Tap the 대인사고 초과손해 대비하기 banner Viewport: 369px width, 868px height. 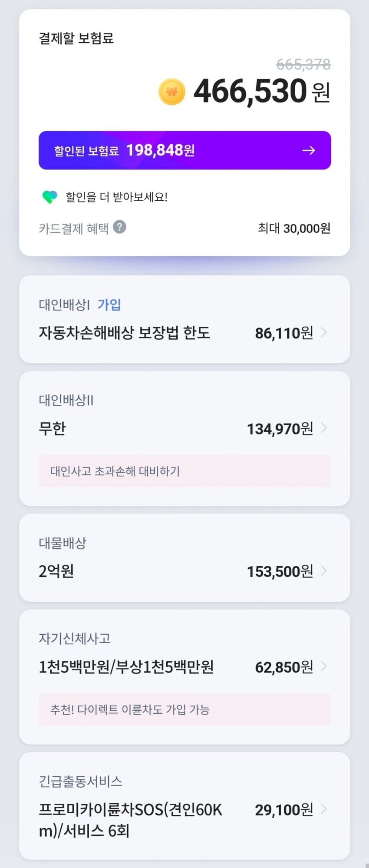tap(184, 471)
